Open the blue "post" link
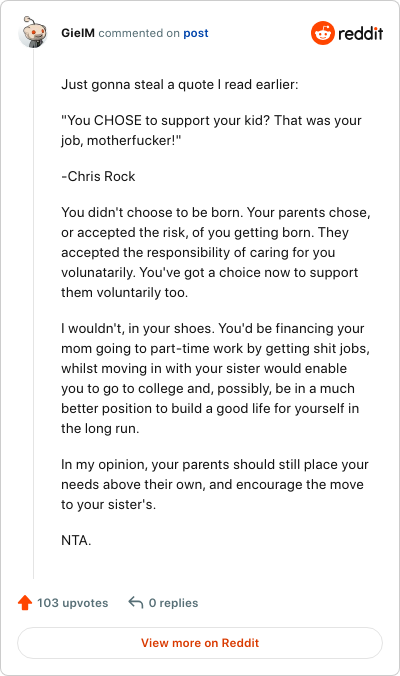The height and width of the screenshot is (676, 400). (x=196, y=33)
